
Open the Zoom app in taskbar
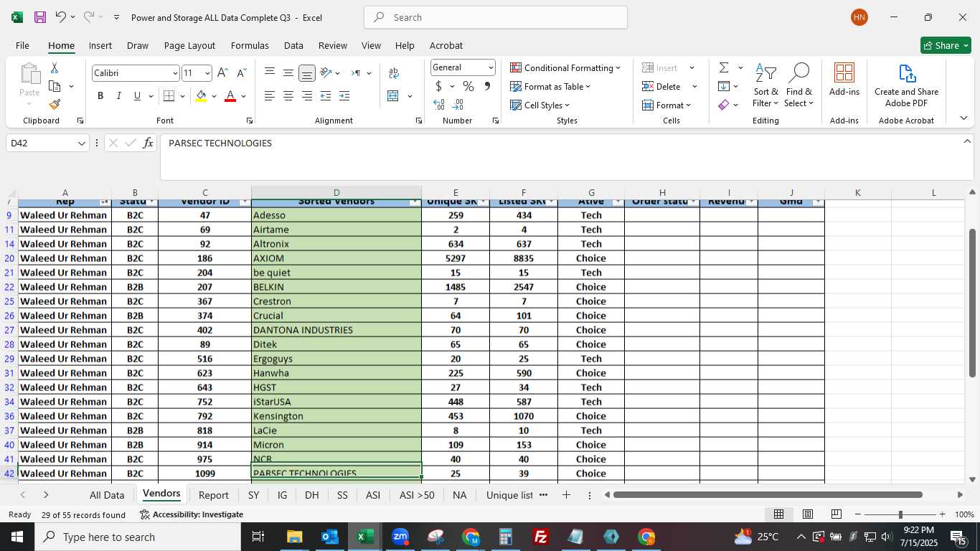pyautogui.click(x=400, y=537)
